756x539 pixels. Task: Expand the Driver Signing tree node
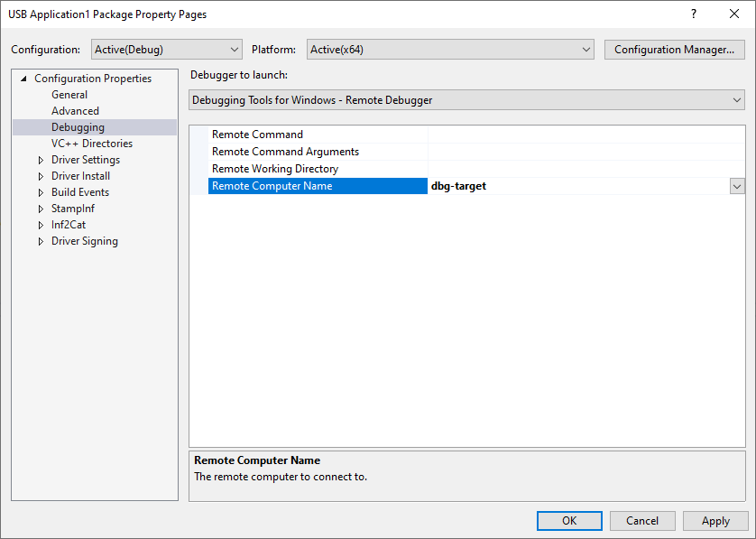(x=40, y=240)
